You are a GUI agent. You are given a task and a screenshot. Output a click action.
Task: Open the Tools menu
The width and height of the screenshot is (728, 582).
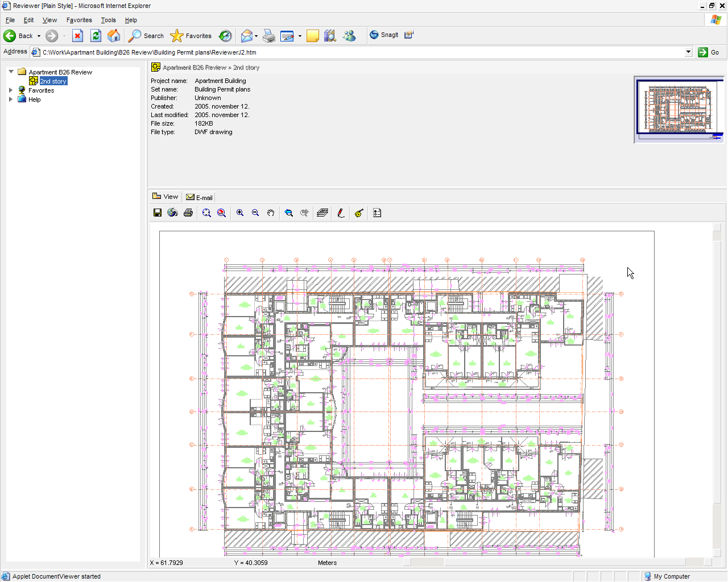(x=108, y=20)
